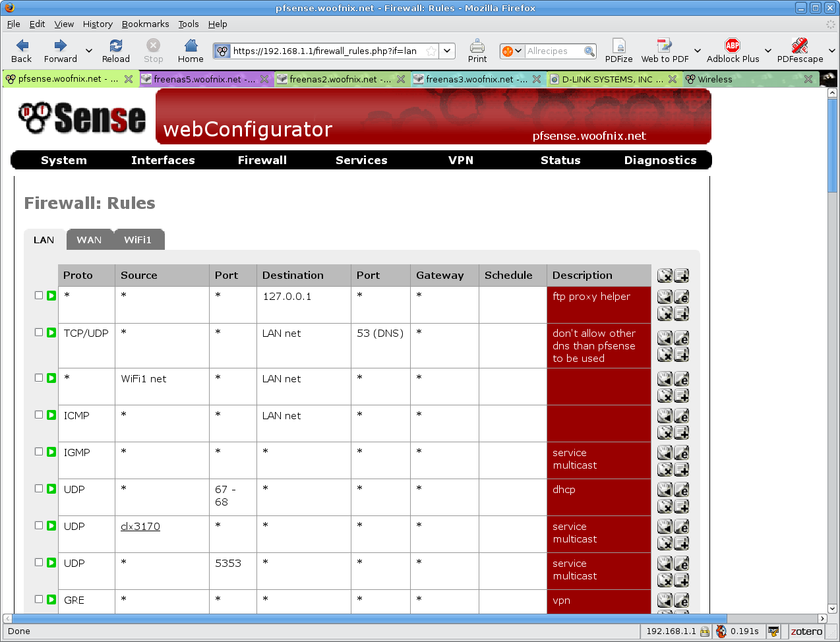Click the Reload button
The image size is (840, 642).
click(116, 51)
